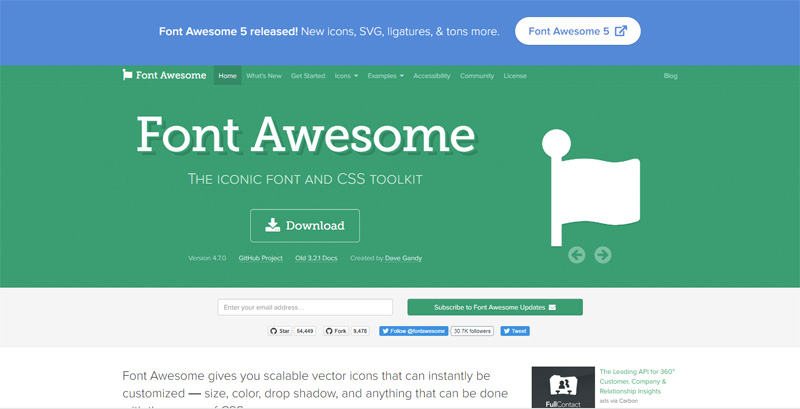Click the Font Awesome flag logo in navbar

click(164, 75)
